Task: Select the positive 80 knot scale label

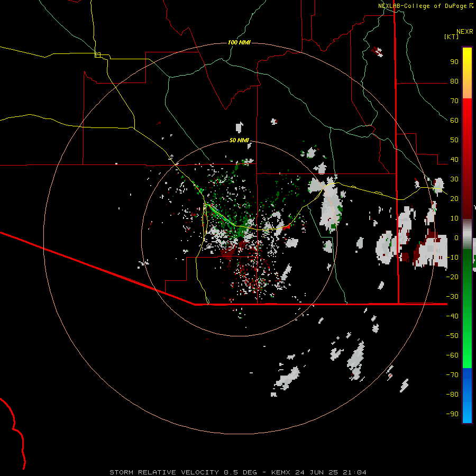Action: click(x=454, y=81)
